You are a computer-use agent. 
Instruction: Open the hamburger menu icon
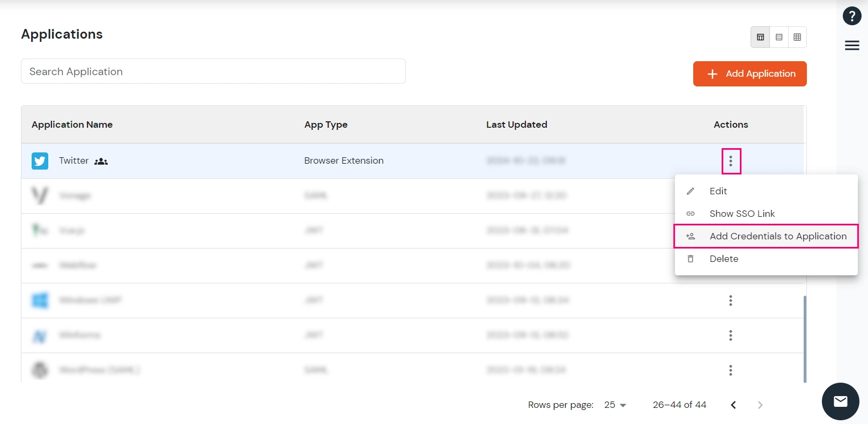click(852, 46)
